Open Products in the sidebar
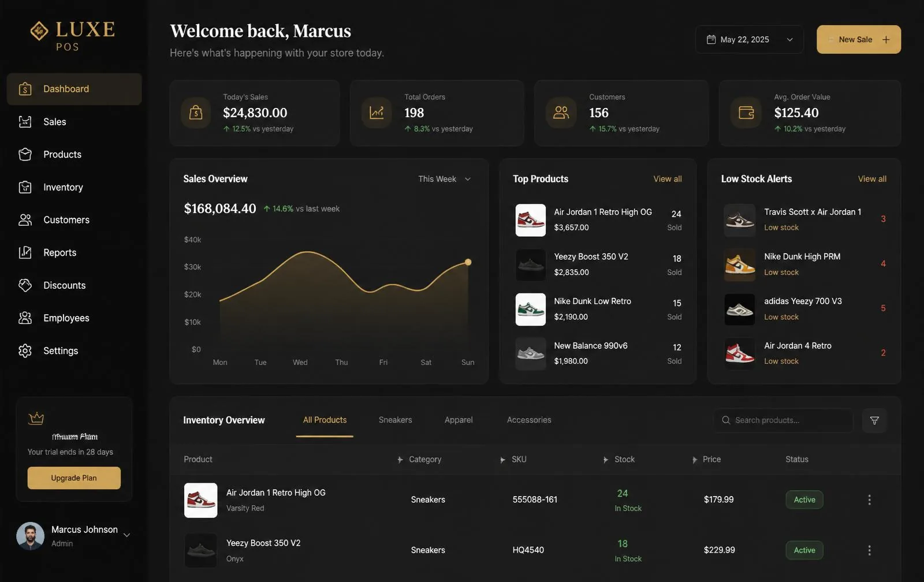 click(x=74, y=154)
